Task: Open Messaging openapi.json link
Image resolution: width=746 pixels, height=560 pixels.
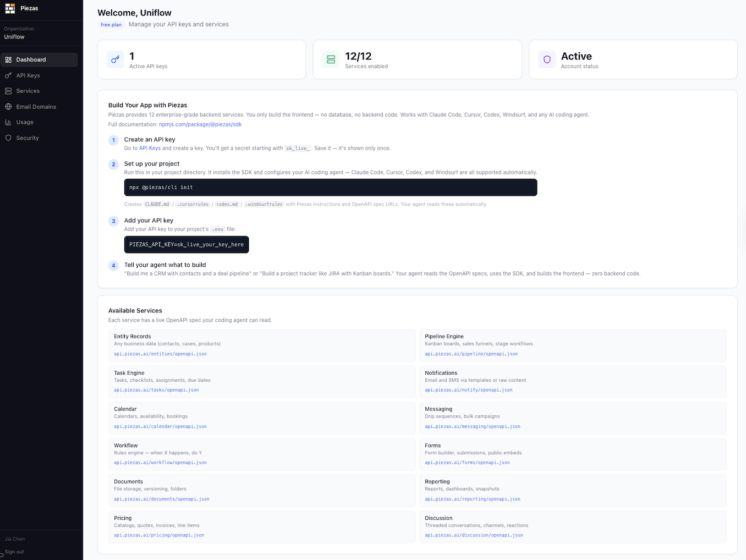Action: [473, 426]
